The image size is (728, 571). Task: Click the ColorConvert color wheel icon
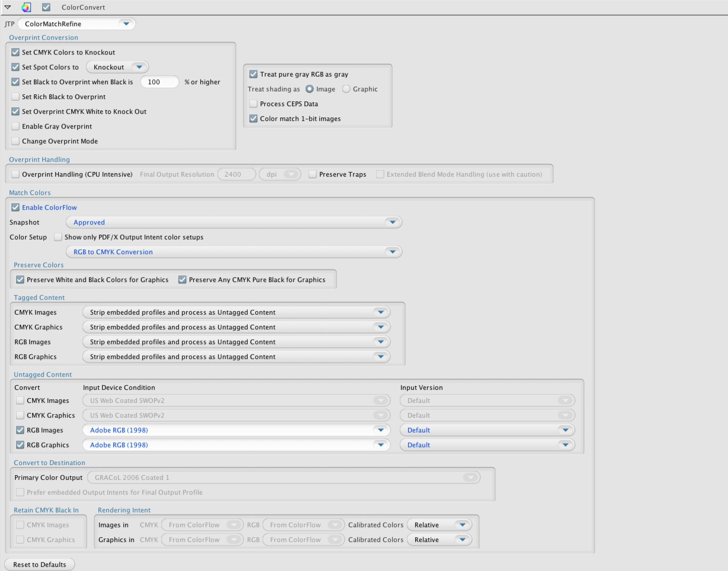point(26,7)
